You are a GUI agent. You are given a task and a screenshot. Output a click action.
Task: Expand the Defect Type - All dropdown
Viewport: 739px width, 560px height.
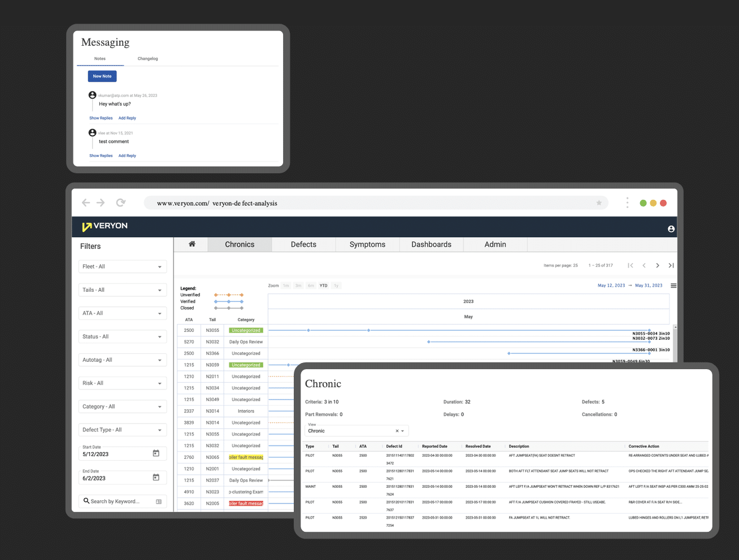123,430
